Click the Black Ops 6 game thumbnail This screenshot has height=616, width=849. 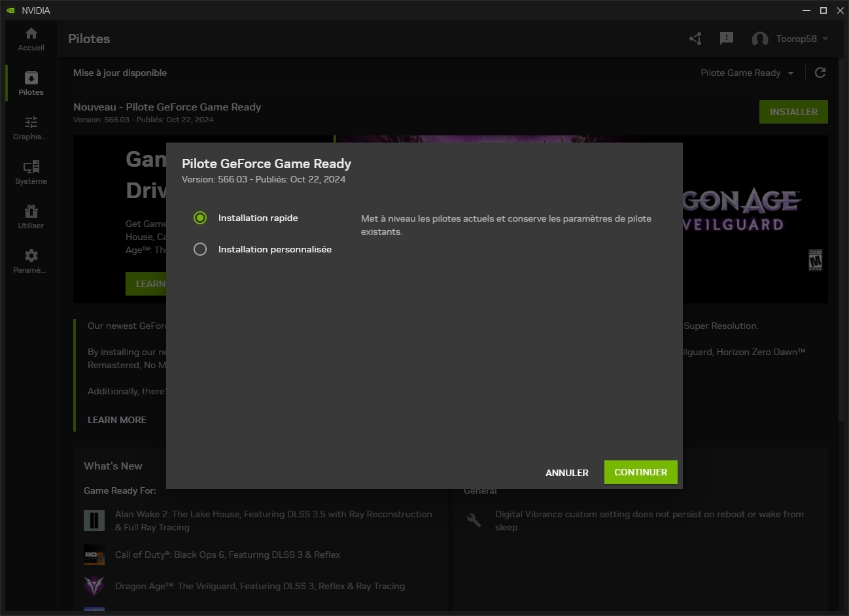pos(94,555)
